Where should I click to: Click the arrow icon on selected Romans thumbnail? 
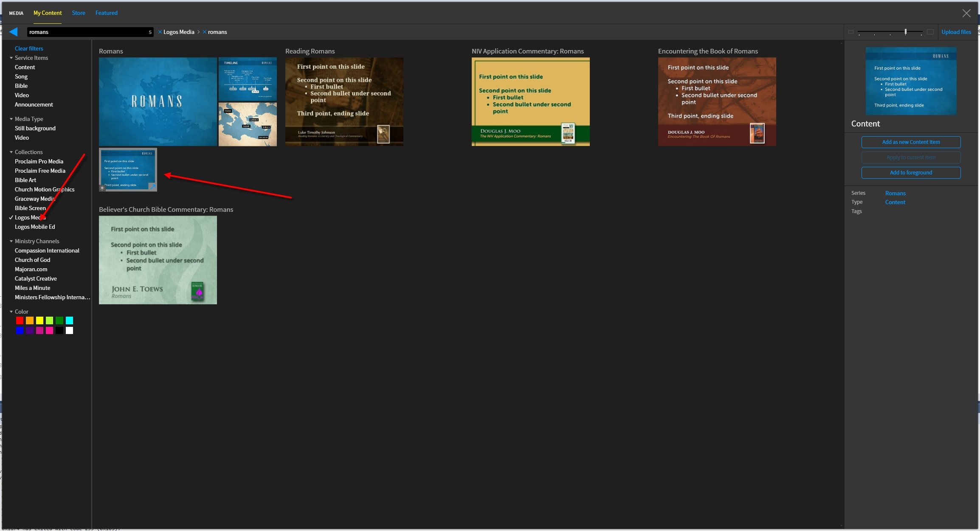(152, 187)
